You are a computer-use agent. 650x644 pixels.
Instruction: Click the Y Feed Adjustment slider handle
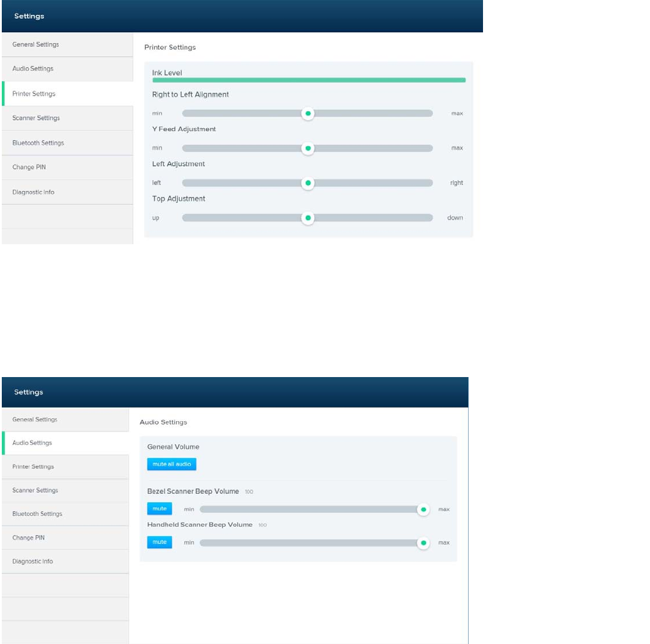coord(308,148)
